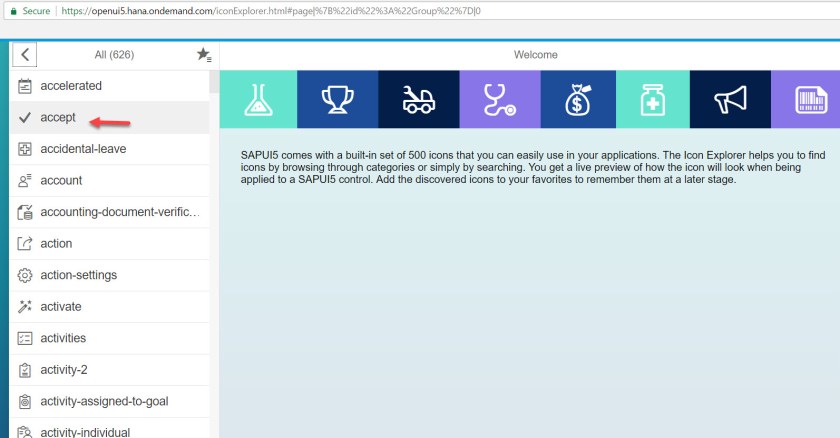Select the "activate" list label
The width and height of the screenshot is (840, 438).
coord(61,307)
